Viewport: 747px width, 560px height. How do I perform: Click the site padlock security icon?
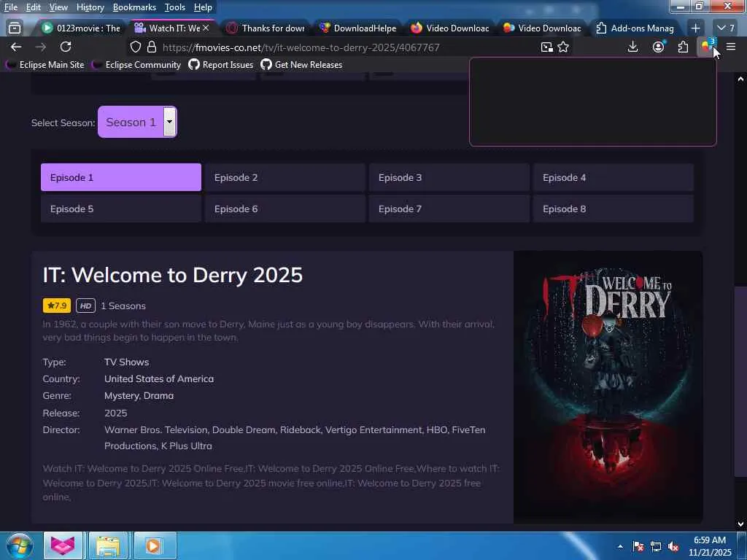click(152, 47)
